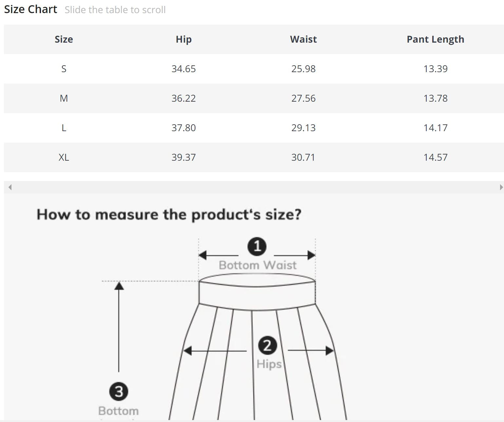Click the Bottom Waist label in the diagram
The width and height of the screenshot is (504, 422).
[x=258, y=265]
